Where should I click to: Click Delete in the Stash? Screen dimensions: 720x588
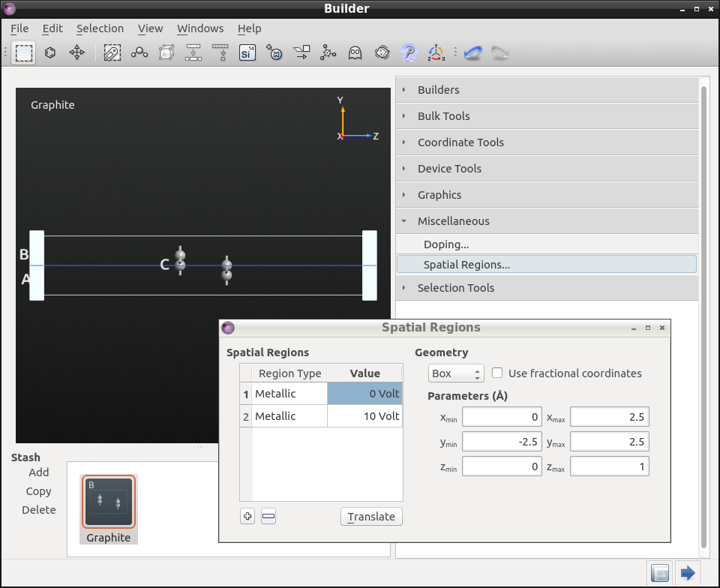click(38, 510)
